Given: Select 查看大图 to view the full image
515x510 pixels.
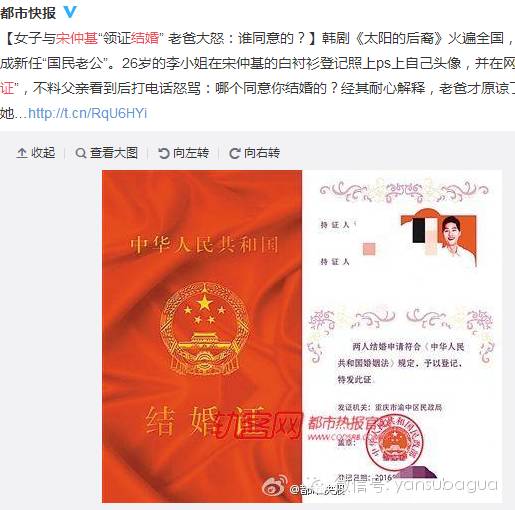Looking at the screenshot, I should (x=114, y=153).
